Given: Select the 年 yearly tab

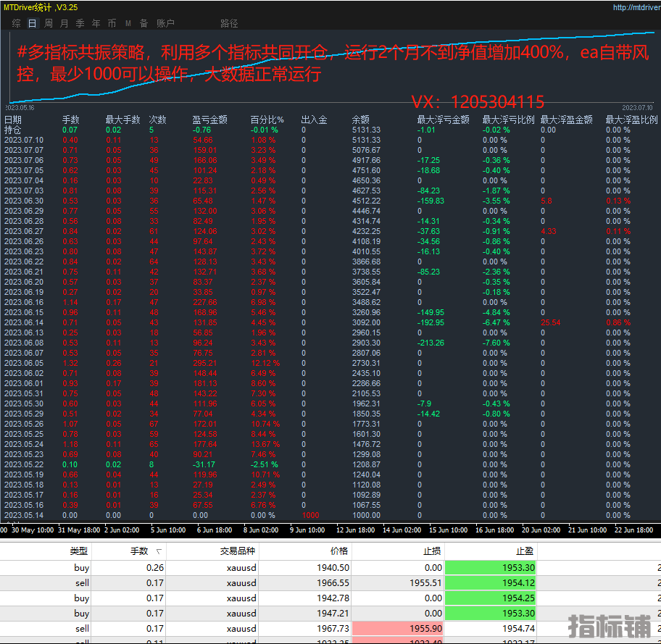Looking at the screenshot, I should [x=96, y=23].
